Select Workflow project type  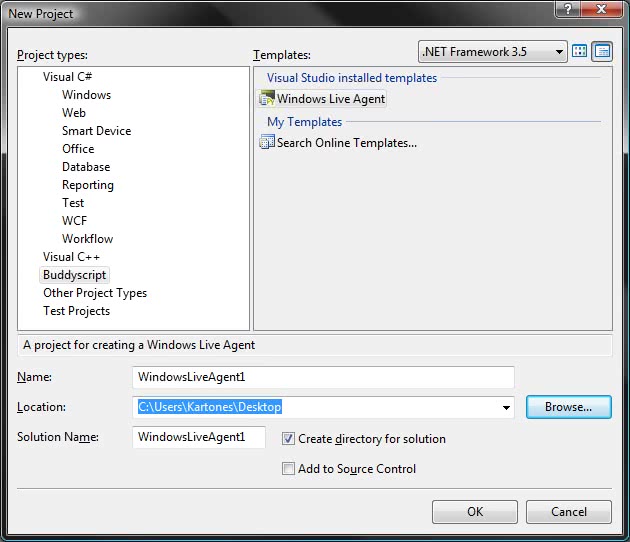tap(88, 239)
